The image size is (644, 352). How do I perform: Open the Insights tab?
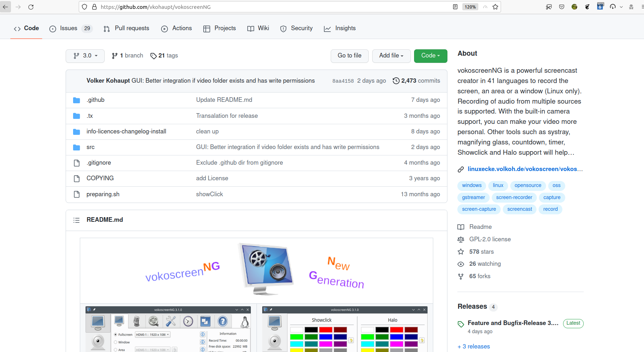pos(340,28)
